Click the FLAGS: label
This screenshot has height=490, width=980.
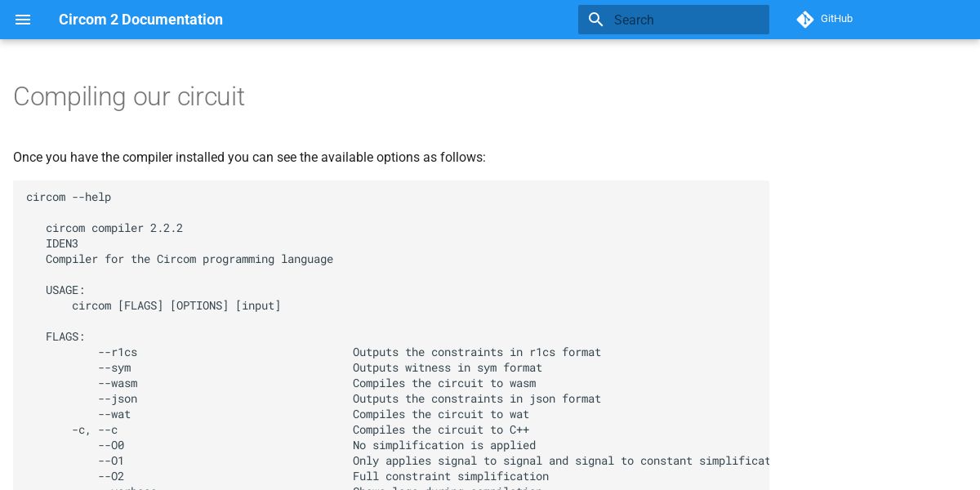tap(65, 336)
